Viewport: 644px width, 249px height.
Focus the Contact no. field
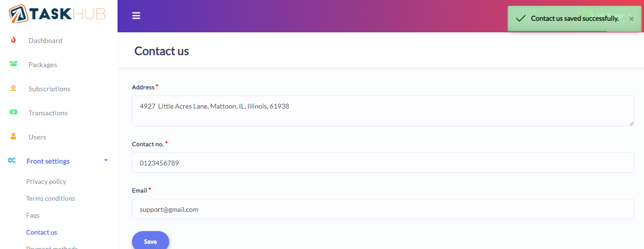tap(382, 163)
